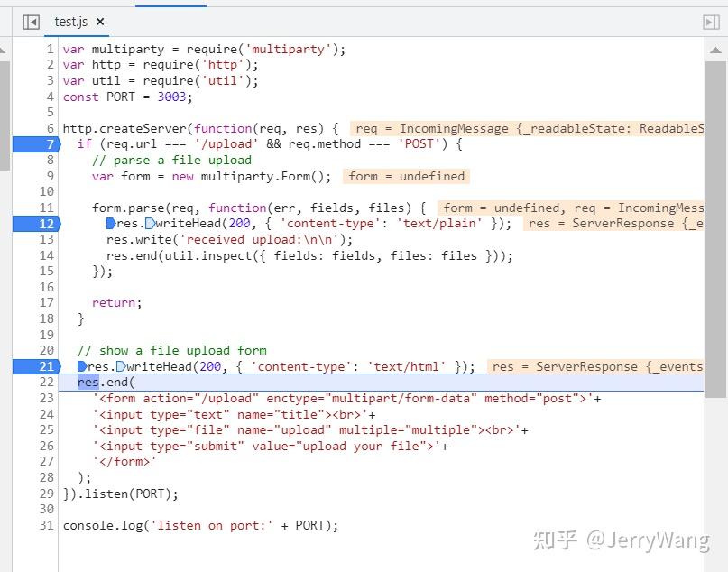Viewport: 728px width, 572px height.
Task: Close the test.js tab with its × icon
Action: pyautogui.click(x=99, y=21)
